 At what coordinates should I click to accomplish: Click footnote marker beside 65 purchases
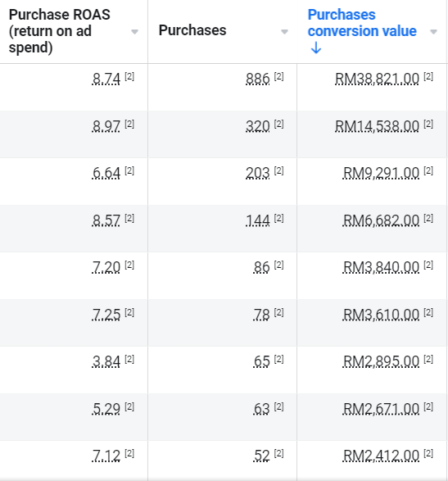278,359
